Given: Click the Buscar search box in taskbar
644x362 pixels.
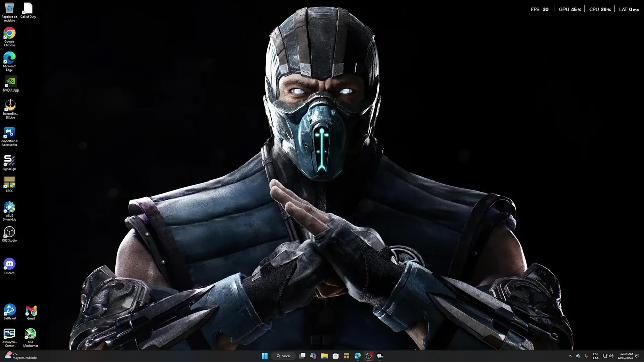Looking at the screenshot, I should point(284,356).
